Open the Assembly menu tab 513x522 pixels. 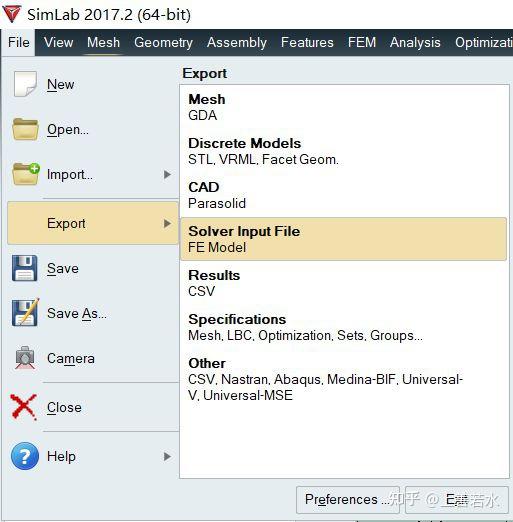pyautogui.click(x=237, y=42)
